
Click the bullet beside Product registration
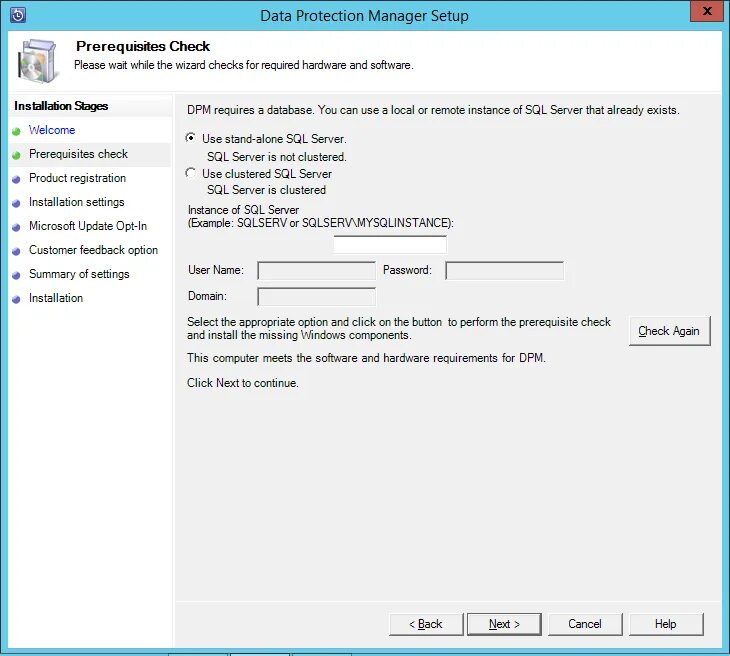pyautogui.click(x=16, y=179)
